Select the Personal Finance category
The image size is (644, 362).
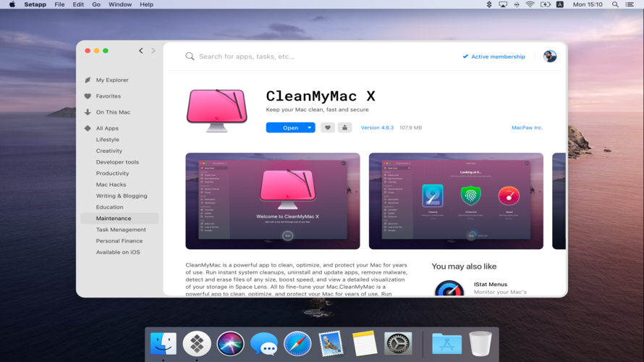[119, 241]
